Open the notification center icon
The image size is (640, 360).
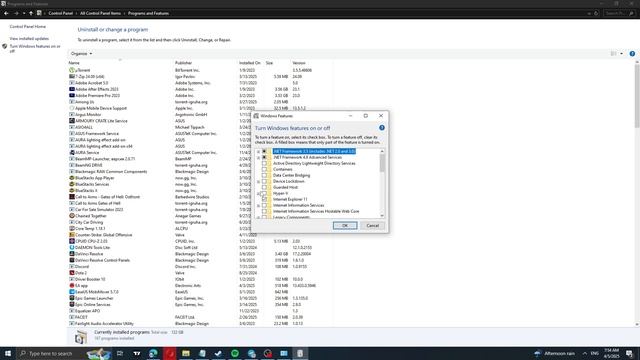(629, 353)
